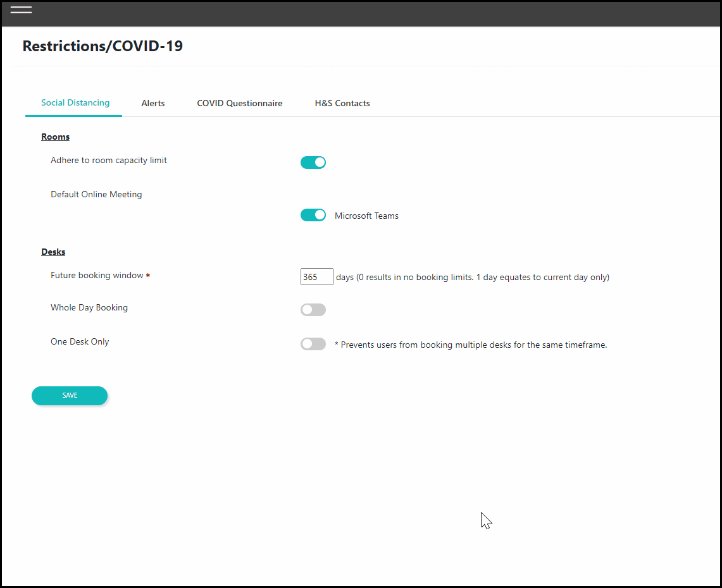Open the Alerts tab

pos(153,103)
